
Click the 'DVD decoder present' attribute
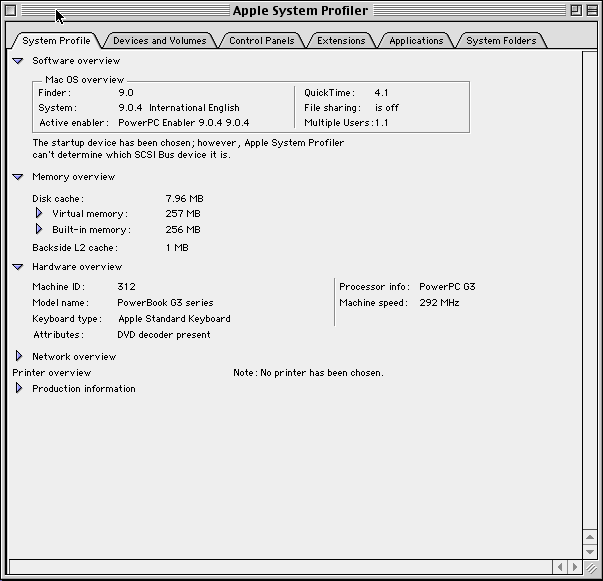point(164,335)
